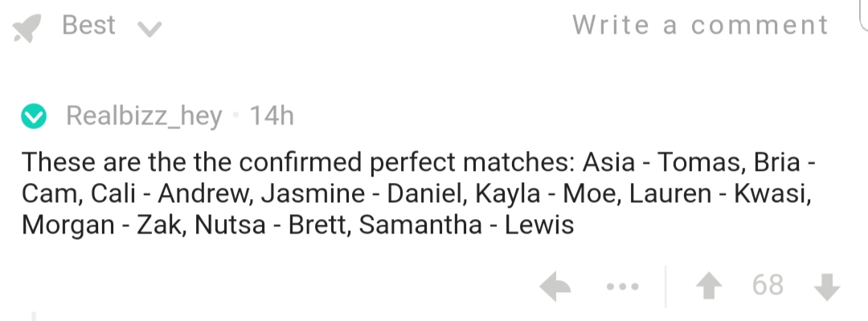Click the 14h comment timestamp

click(272, 116)
